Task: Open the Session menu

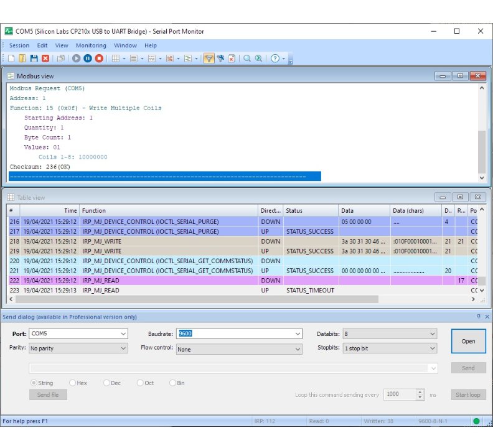Action: (x=19, y=45)
